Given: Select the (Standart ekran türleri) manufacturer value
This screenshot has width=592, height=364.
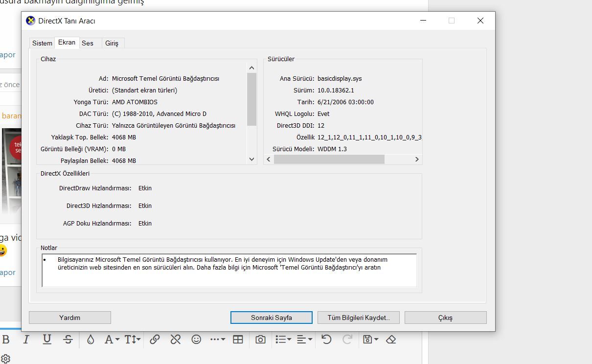Looking at the screenshot, I should pyautogui.click(x=144, y=91).
